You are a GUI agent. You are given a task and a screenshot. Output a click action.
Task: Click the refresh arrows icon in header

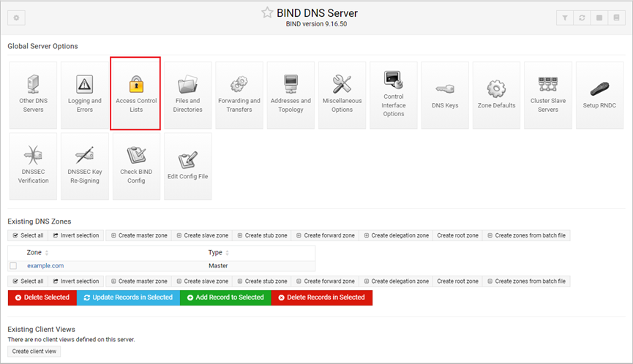582,18
